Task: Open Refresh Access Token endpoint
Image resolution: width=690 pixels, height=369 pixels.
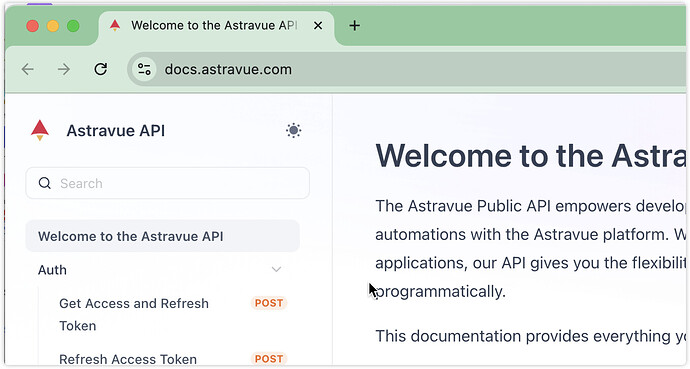Action: (128, 359)
